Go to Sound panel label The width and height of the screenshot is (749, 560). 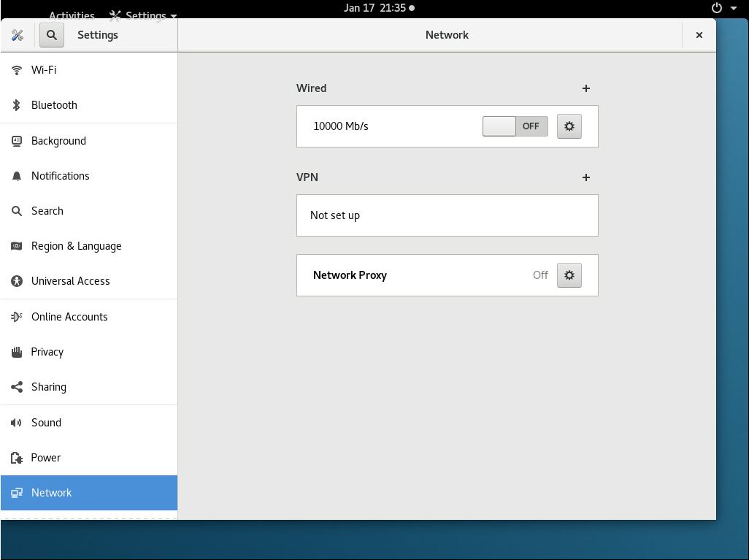pos(46,423)
